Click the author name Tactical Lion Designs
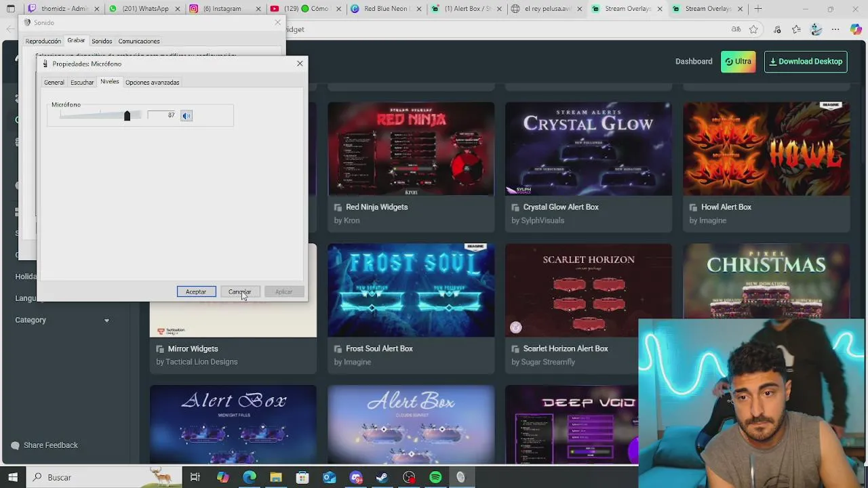The width and height of the screenshot is (868, 488). point(201,362)
